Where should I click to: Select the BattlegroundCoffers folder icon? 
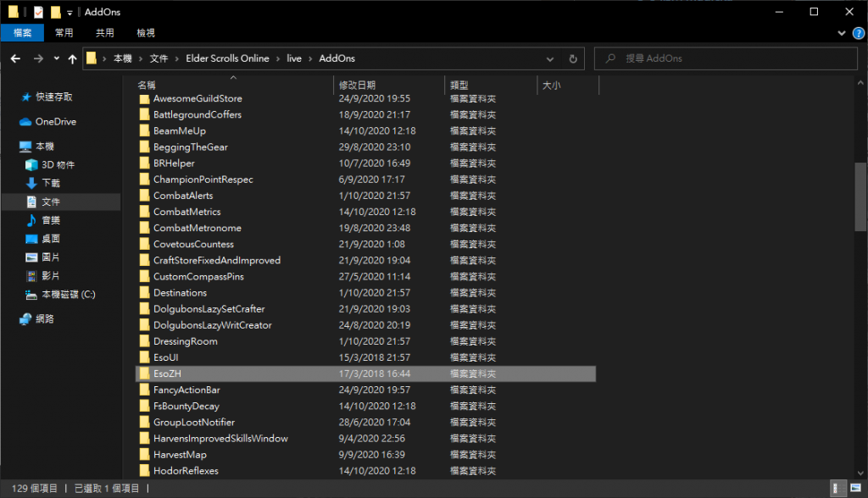coord(144,114)
